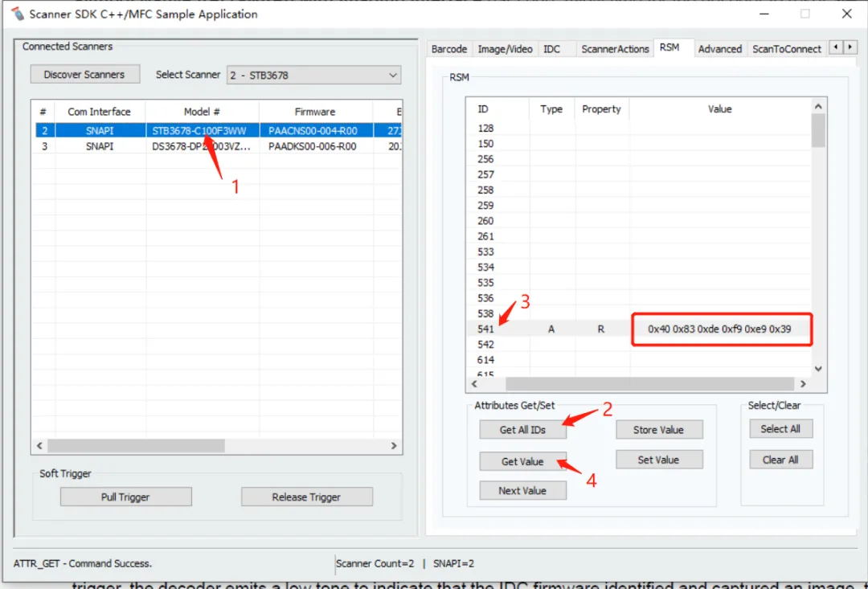The height and width of the screenshot is (589, 868).
Task: Maximize the Scanner SDK window
Action: (805, 14)
